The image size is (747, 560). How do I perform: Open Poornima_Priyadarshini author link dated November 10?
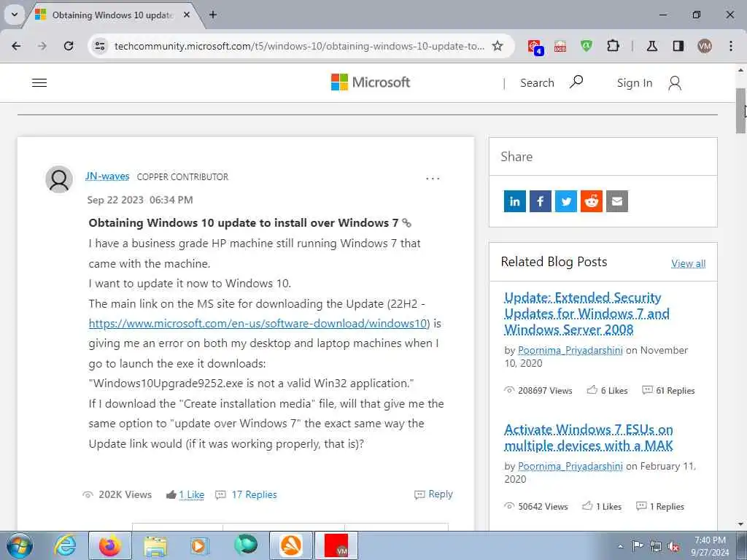tap(570, 350)
